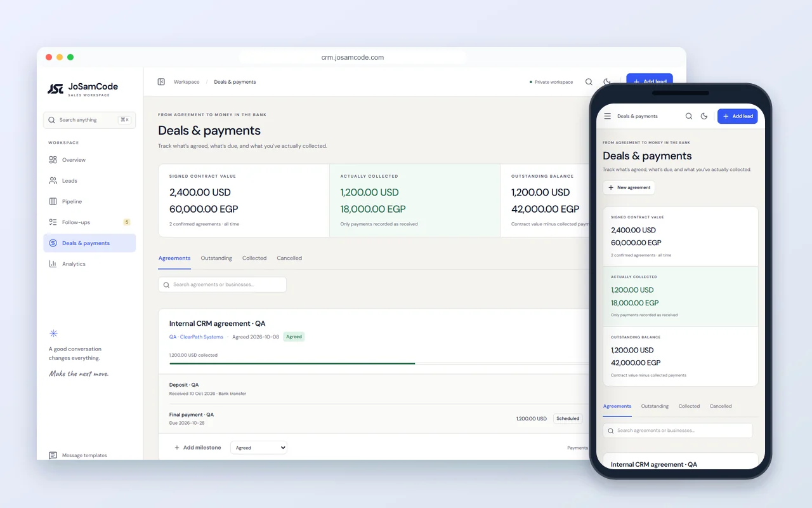Click phone Search agreements or businesses field
The image size is (812, 508).
678,431
